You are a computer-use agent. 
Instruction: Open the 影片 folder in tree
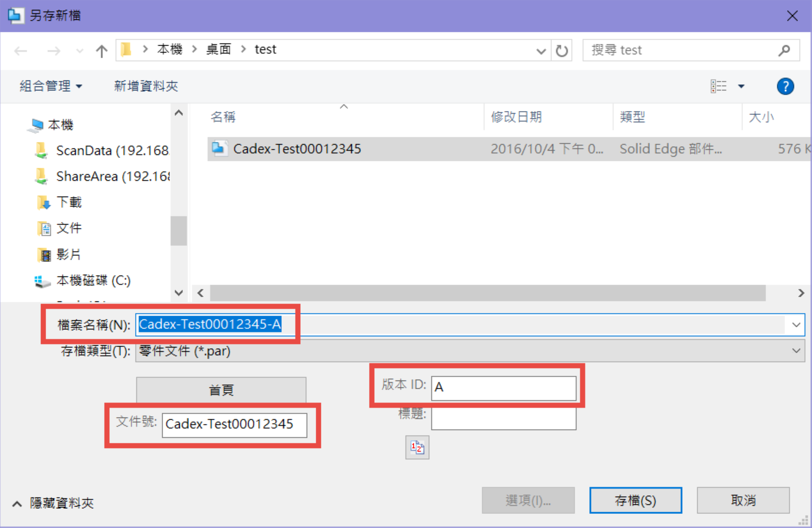pos(58,255)
